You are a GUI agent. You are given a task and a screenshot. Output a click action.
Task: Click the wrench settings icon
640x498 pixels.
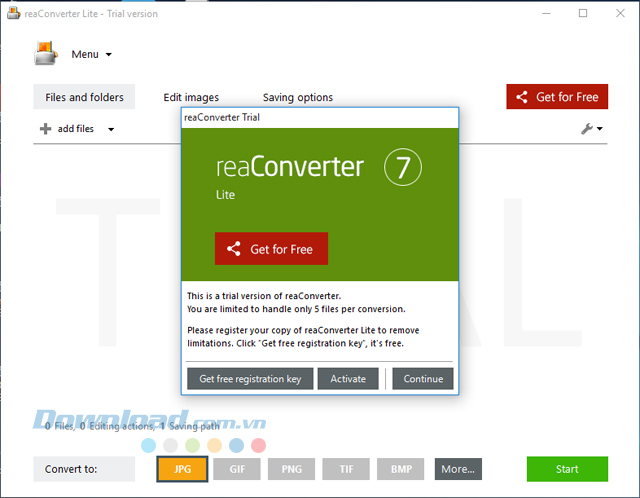pyautogui.click(x=587, y=128)
